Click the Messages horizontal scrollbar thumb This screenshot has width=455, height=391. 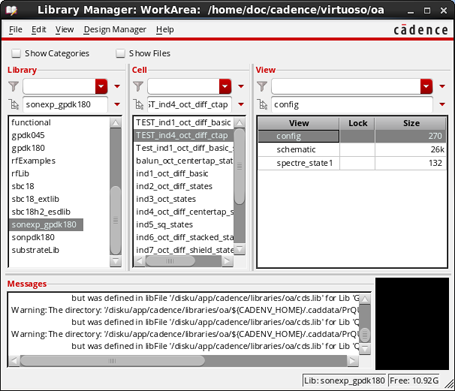tap(112, 361)
